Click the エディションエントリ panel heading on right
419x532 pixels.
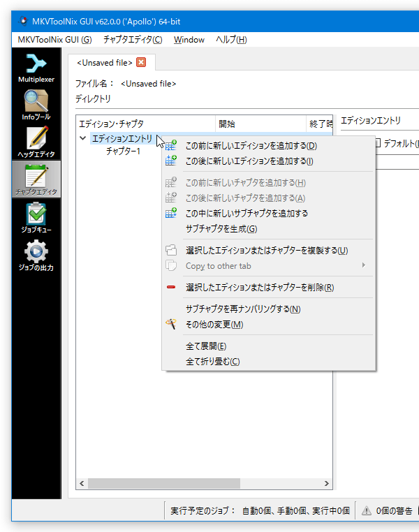tap(371, 121)
